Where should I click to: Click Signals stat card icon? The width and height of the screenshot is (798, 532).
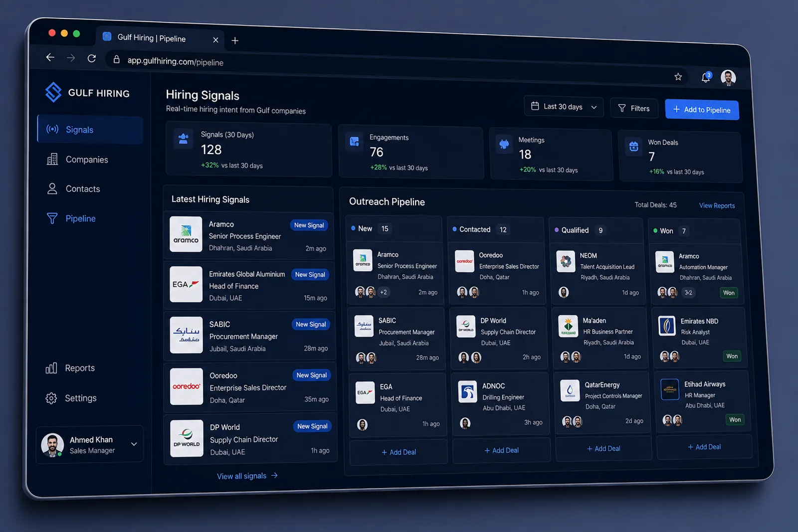[x=183, y=139]
